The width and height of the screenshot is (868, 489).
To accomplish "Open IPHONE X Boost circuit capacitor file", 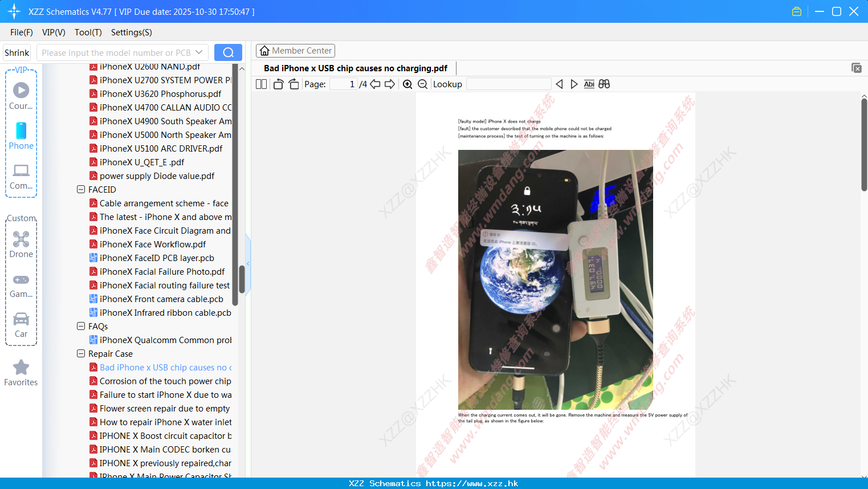I will [161, 436].
